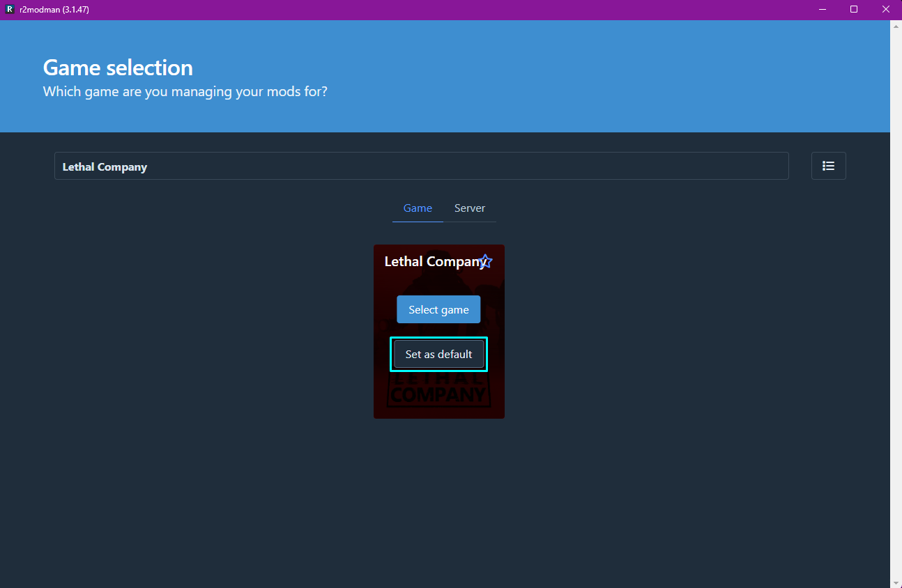Screen dimensions: 902x588
Task: Click the r2modman app icon in title bar
Action: click(x=10, y=10)
